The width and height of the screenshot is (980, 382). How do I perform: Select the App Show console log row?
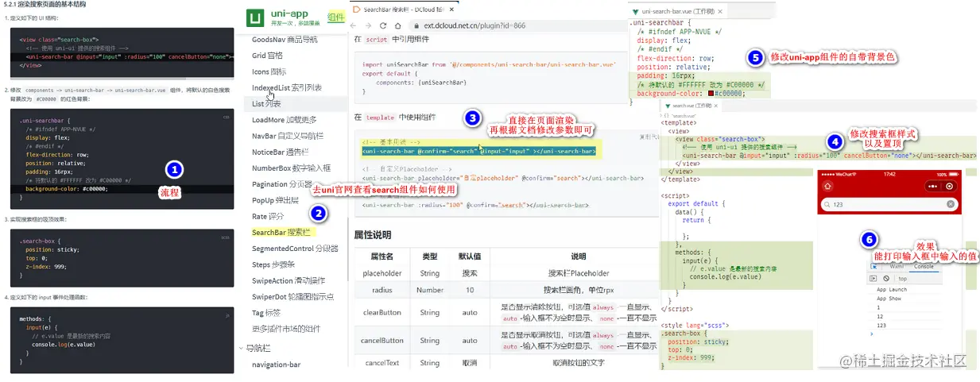pos(889,299)
